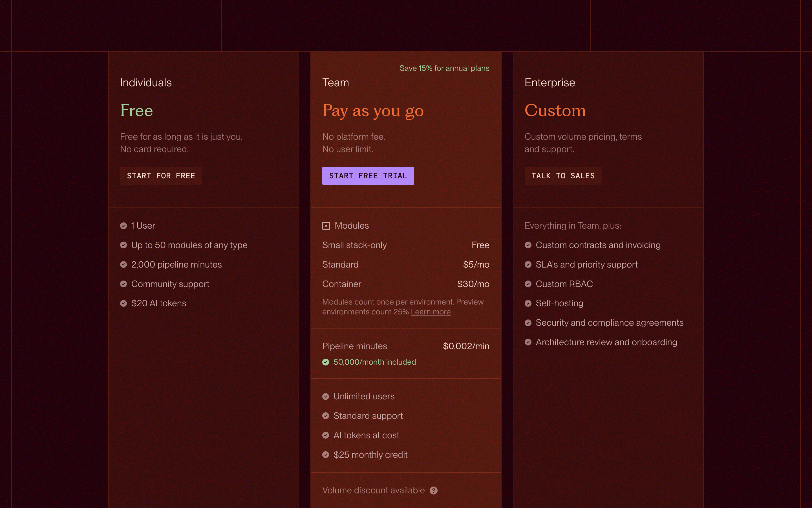This screenshot has width=812, height=508.
Task: Click the check icon beside Up to 50 modules
Action: point(123,245)
